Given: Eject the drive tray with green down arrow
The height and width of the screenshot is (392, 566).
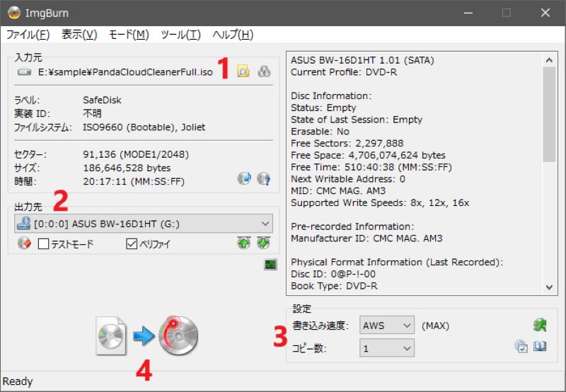Looking at the screenshot, I should pyautogui.click(x=263, y=243).
